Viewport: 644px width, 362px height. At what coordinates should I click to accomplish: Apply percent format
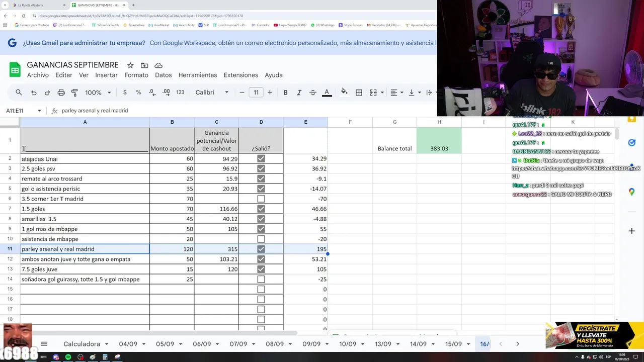point(138,93)
